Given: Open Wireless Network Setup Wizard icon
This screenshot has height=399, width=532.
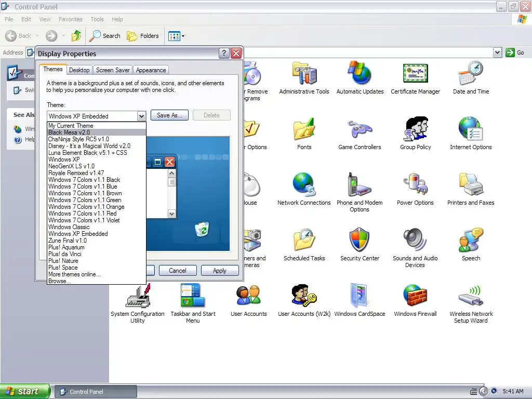Looking at the screenshot, I should [x=471, y=296].
